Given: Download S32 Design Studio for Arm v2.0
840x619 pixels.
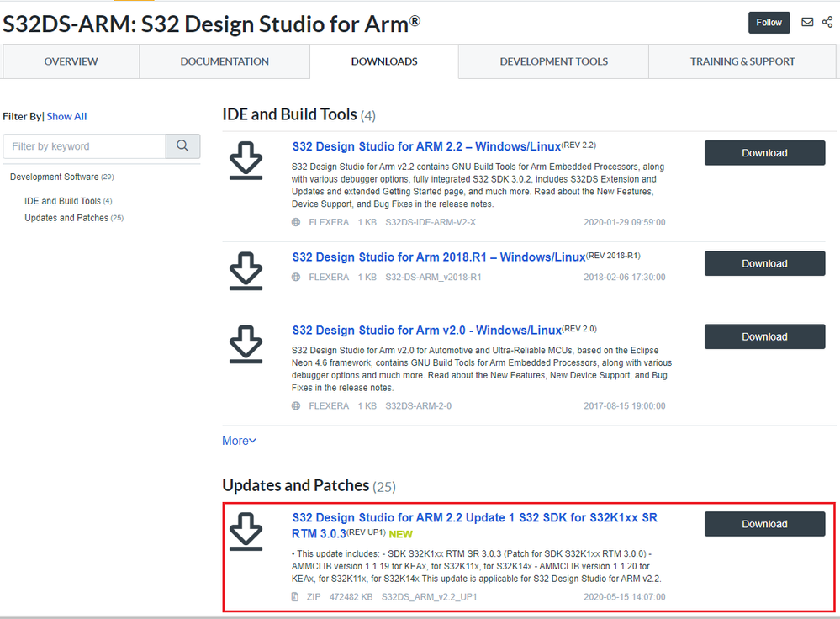Looking at the screenshot, I should 764,336.
